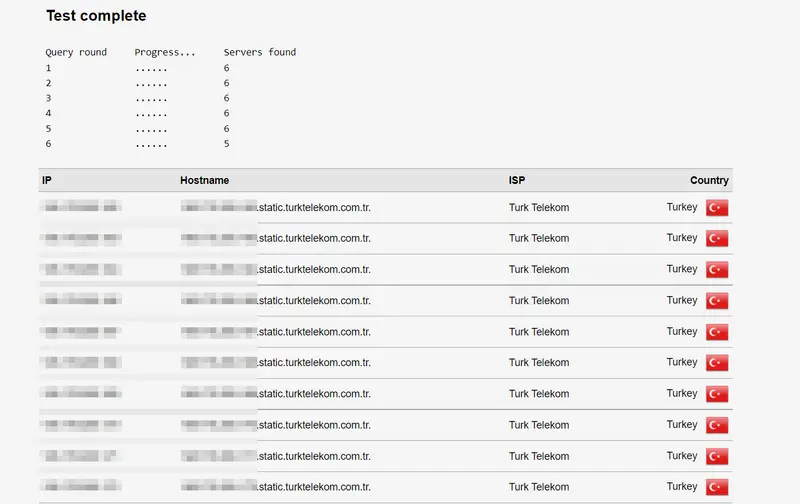Select the "Test complete" heading

[96, 16]
